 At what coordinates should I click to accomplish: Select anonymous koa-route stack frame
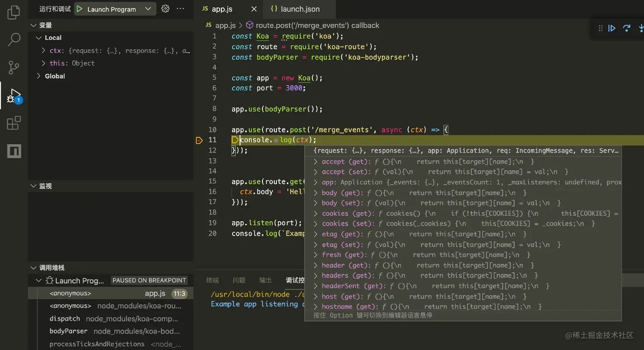pyautogui.click(x=111, y=306)
